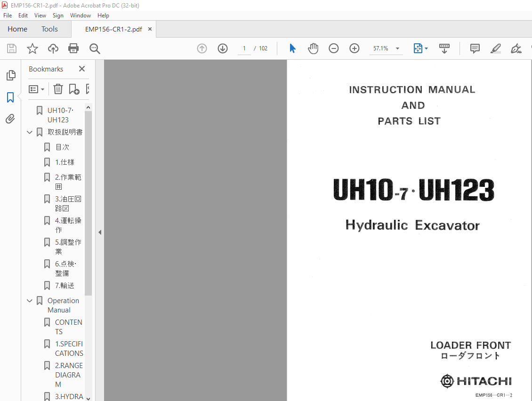Open the Edit menu

coord(23,15)
